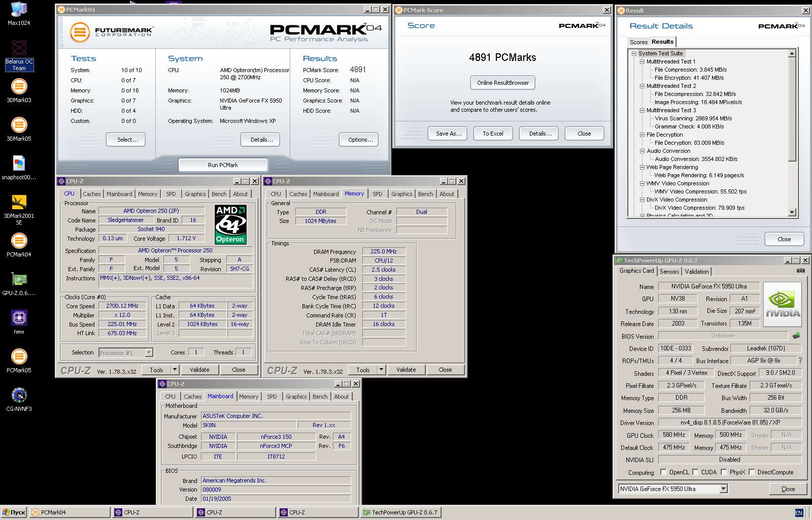Select File Compression: 3.845 MB/s row
This screenshot has width=812, height=520.
tap(690, 70)
